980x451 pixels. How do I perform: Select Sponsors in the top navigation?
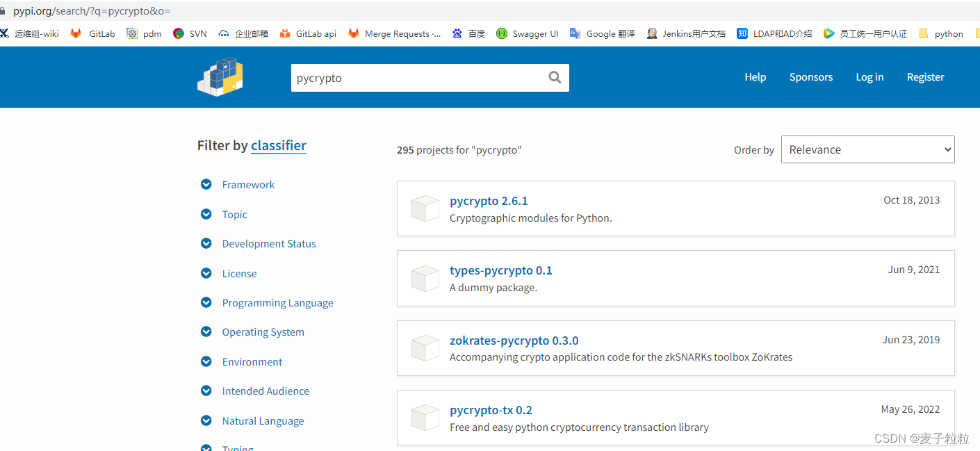pyautogui.click(x=810, y=76)
